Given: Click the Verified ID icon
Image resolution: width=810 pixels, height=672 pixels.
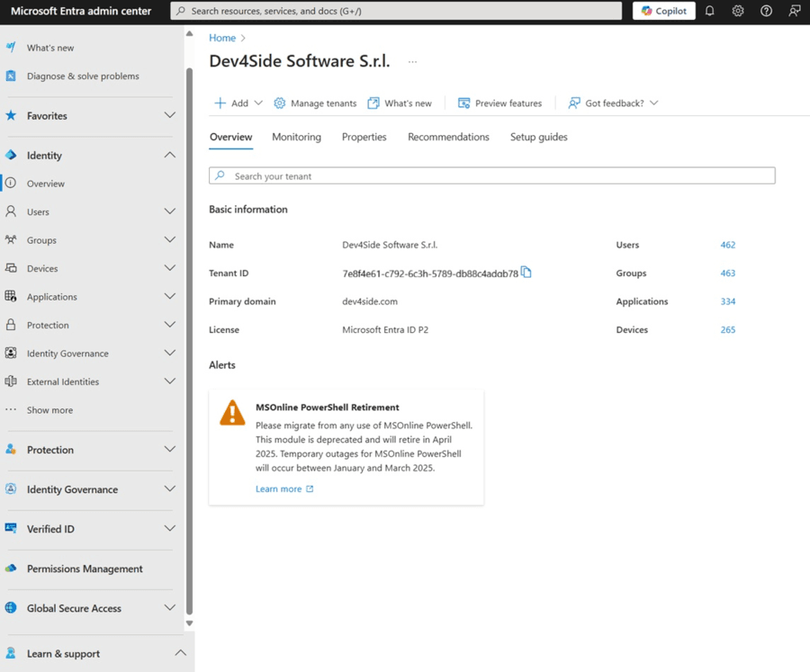Looking at the screenshot, I should tap(11, 528).
